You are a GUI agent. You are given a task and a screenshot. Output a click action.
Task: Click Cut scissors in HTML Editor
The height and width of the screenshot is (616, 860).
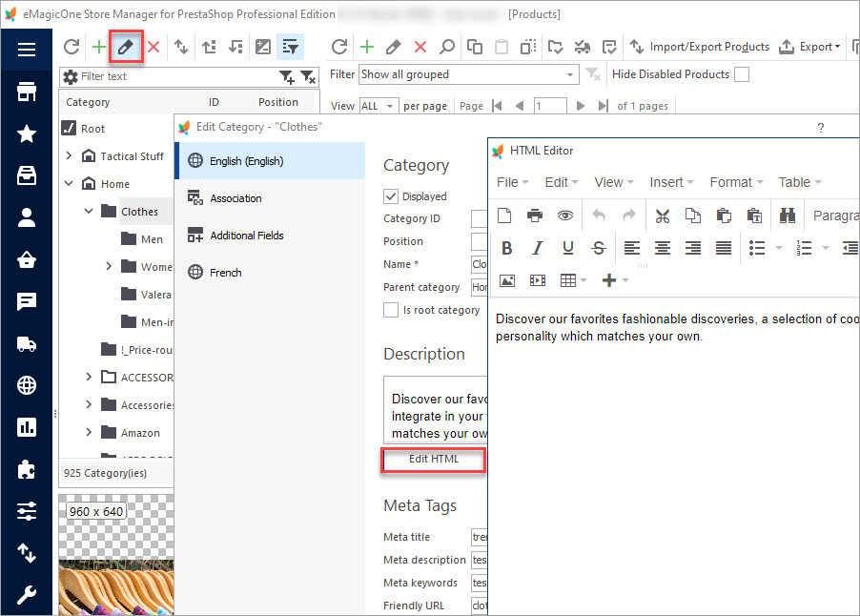(663, 216)
